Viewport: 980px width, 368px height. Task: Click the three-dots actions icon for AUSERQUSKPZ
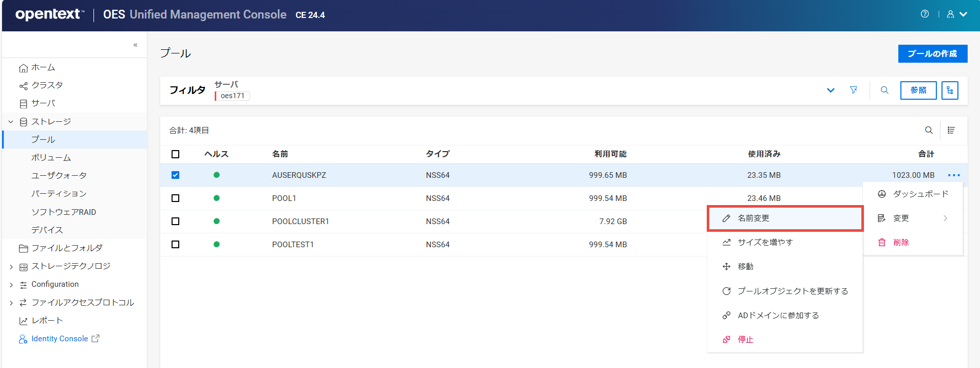coord(954,175)
